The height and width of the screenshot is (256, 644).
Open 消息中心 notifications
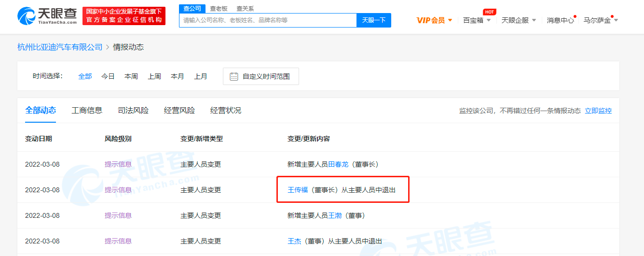click(561, 20)
